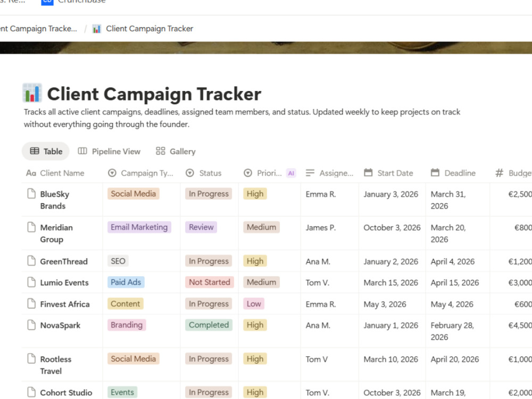Click Medium priority for Lumio Events
Viewport: 532px width, 399px height.
click(x=261, y=282)
